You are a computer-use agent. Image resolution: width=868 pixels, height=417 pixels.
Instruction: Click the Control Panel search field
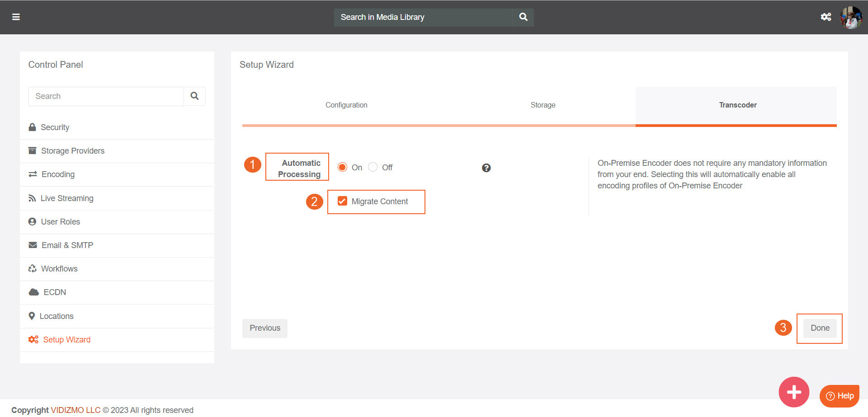tap(106, 96)
